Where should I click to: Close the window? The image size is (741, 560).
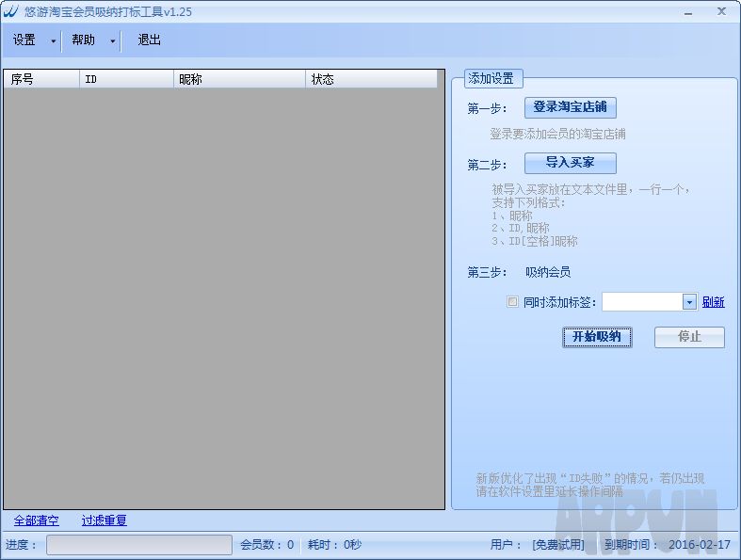(721, 11)
